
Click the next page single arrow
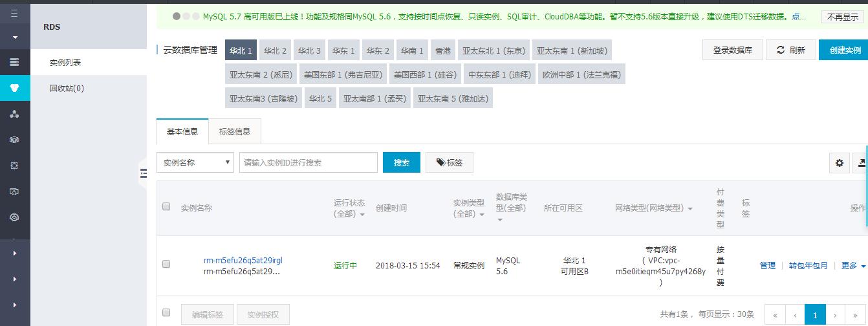pos(836,315)
